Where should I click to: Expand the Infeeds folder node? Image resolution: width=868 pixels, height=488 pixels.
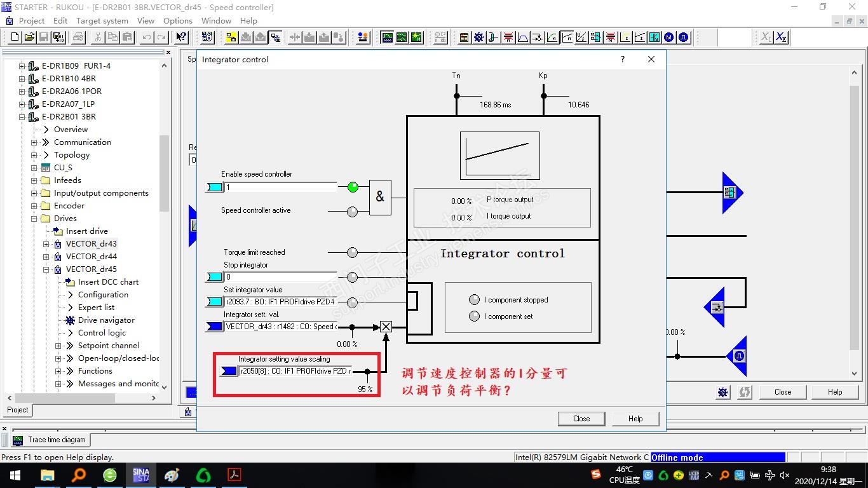[34, 180]
